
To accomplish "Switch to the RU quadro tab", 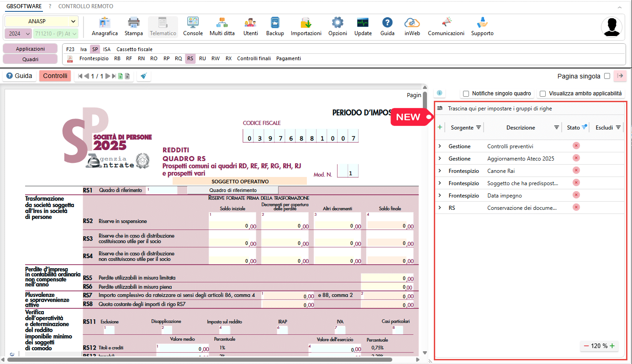I will click(x=202, y=58).
